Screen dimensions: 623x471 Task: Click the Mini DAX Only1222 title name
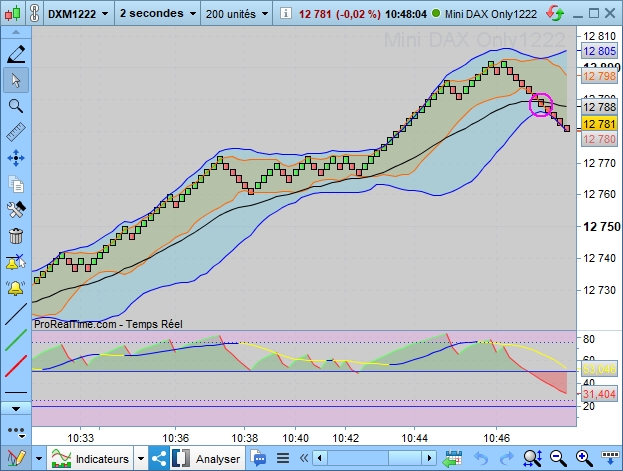[x=491, y=14]
